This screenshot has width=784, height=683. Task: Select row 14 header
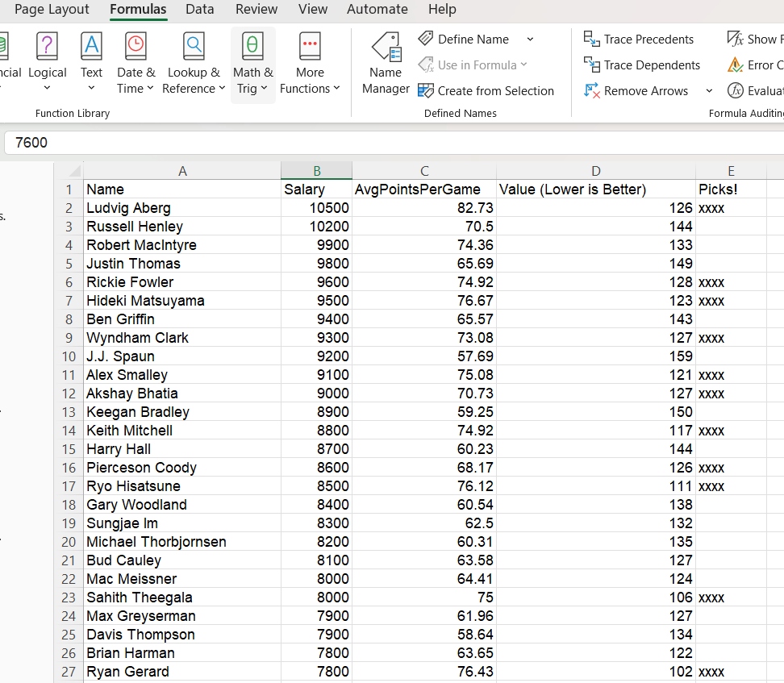click(x=69, y=431)
